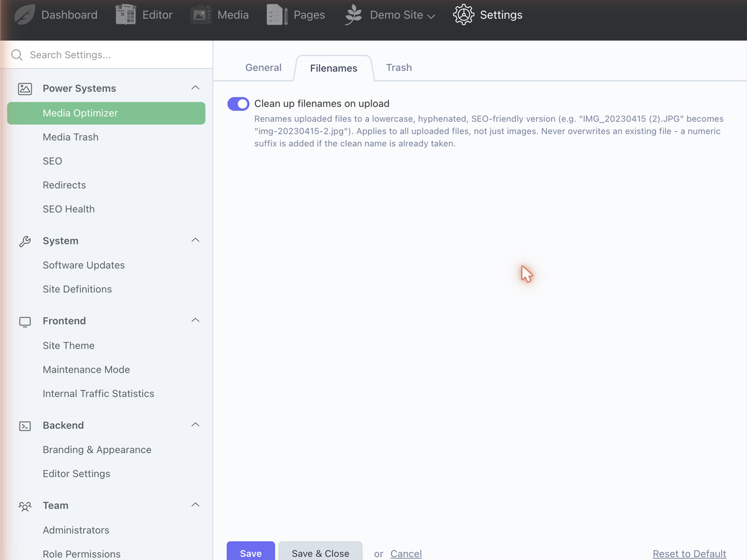Image resolution: width=747 pixels, height=560 pixels.
Task: Open SEO Health in the sidebar
Action: pyautogui.click(x=68, y=209)
